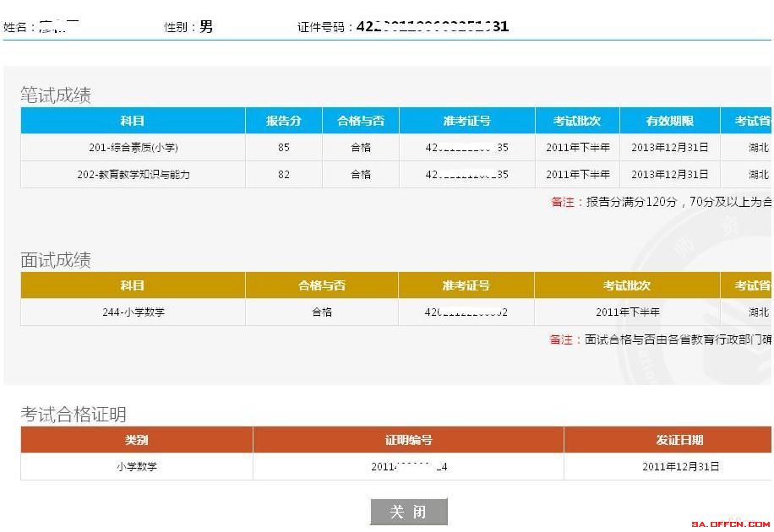
Task: Click the issue date 2011年12月31日
Action: [x=680, y=466]
